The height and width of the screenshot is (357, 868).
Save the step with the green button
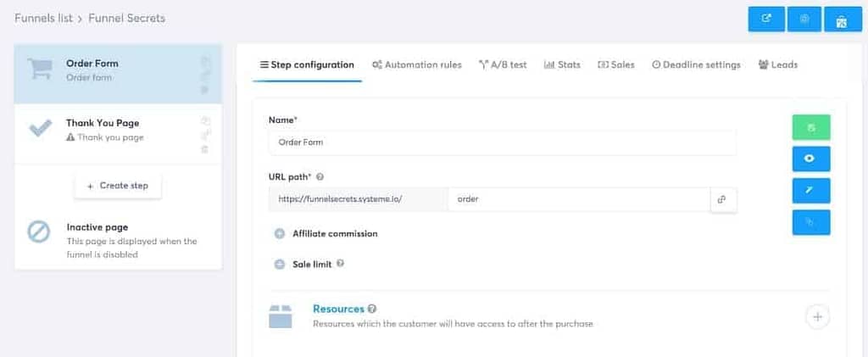point(811,128)
